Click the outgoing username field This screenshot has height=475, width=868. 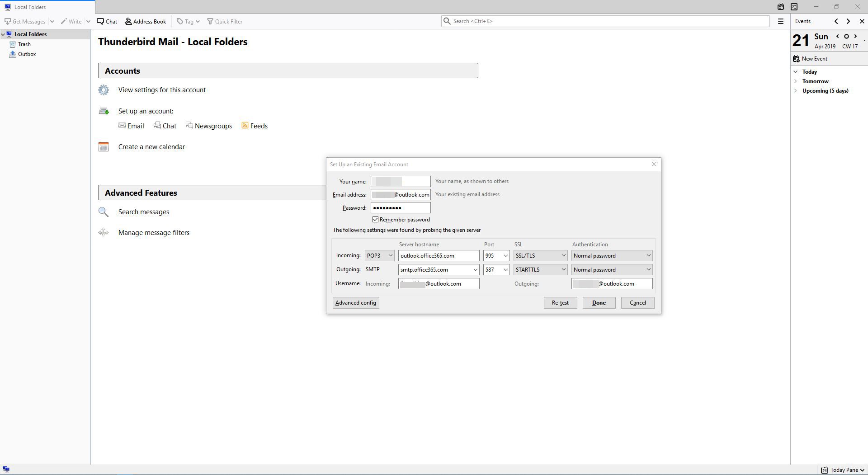pos(612,284)
